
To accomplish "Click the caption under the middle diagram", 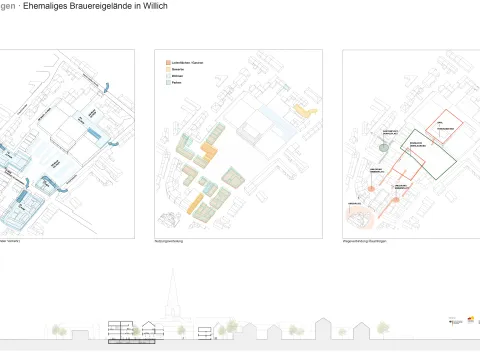I will tap(169, 241).
